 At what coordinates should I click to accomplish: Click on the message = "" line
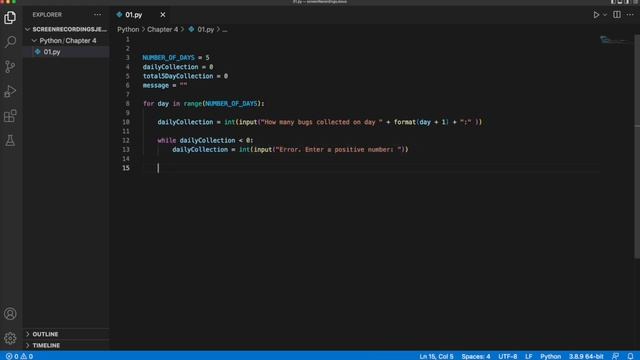click(165, 85)
